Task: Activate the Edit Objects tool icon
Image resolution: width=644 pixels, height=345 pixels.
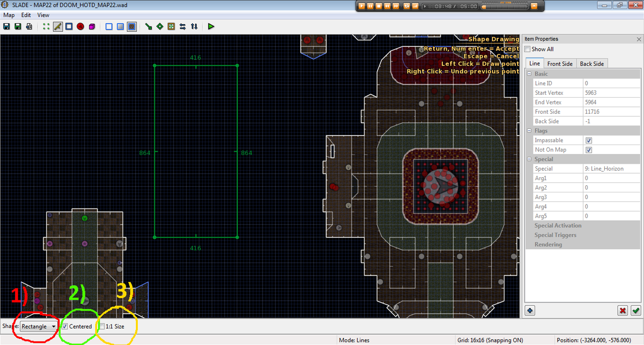Action: click(171, 26)
